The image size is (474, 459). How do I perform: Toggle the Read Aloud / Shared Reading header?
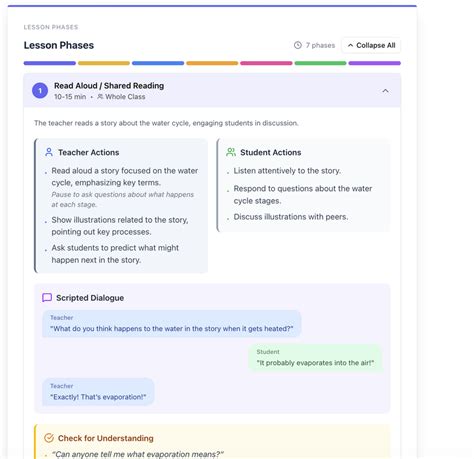point(212,91)
